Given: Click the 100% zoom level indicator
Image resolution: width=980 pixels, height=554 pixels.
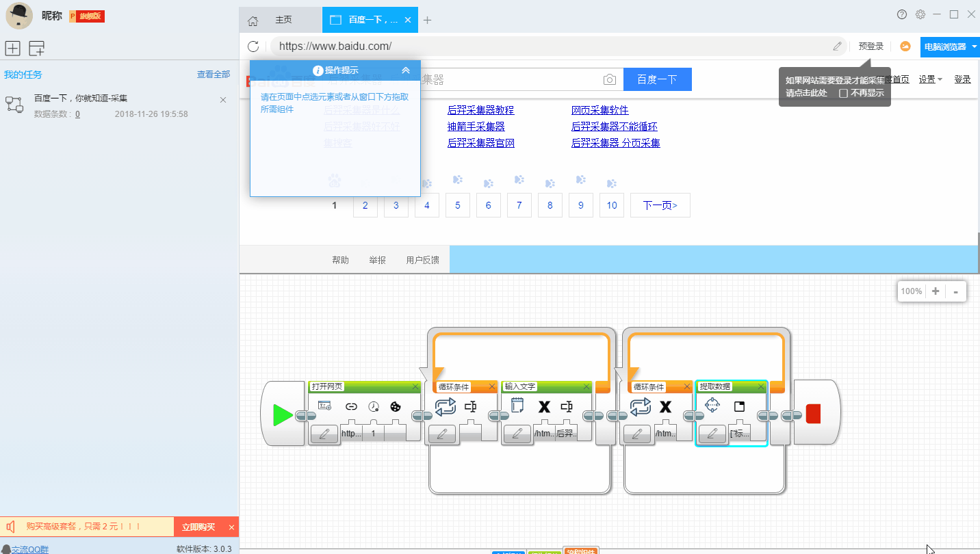Looking at the screenshot, I should point(912,291).
